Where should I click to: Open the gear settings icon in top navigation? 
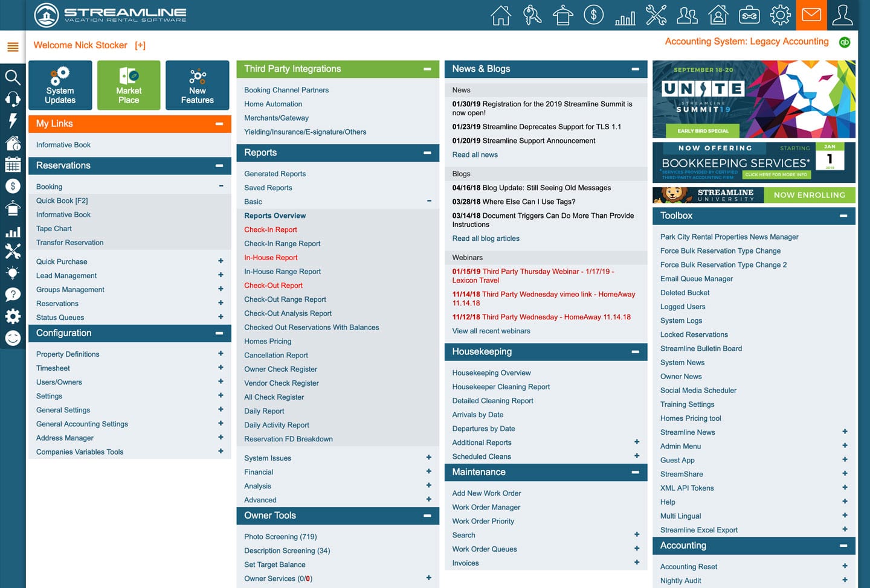[x=779, y=15]
